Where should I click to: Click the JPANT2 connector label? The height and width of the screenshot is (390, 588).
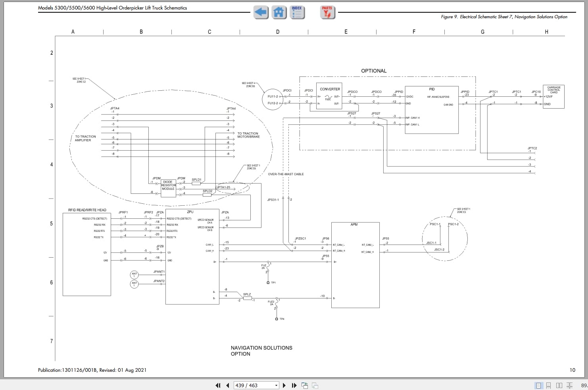click(159, 281)
